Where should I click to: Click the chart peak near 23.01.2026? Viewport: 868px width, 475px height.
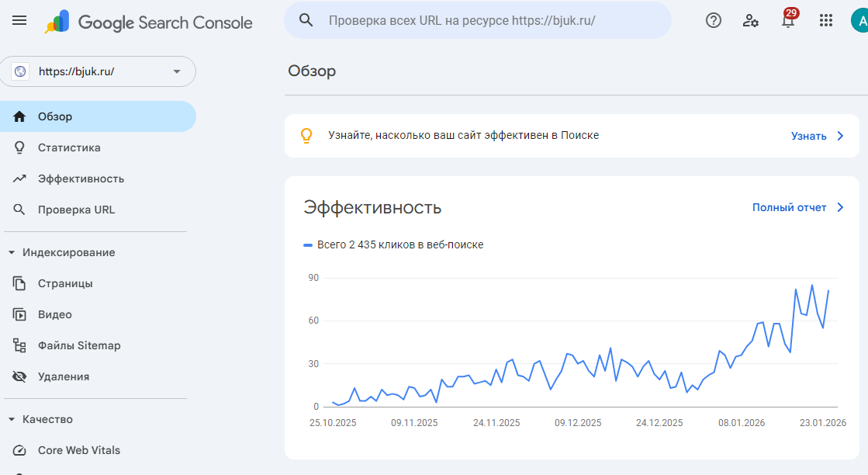pyautogui.click(x=812, y=285)
